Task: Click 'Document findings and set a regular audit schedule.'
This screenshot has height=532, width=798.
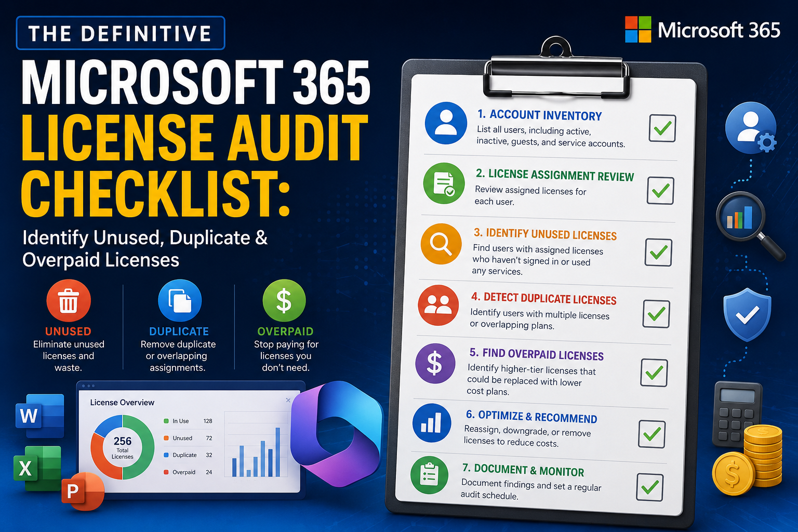Action: pos(530,489)
